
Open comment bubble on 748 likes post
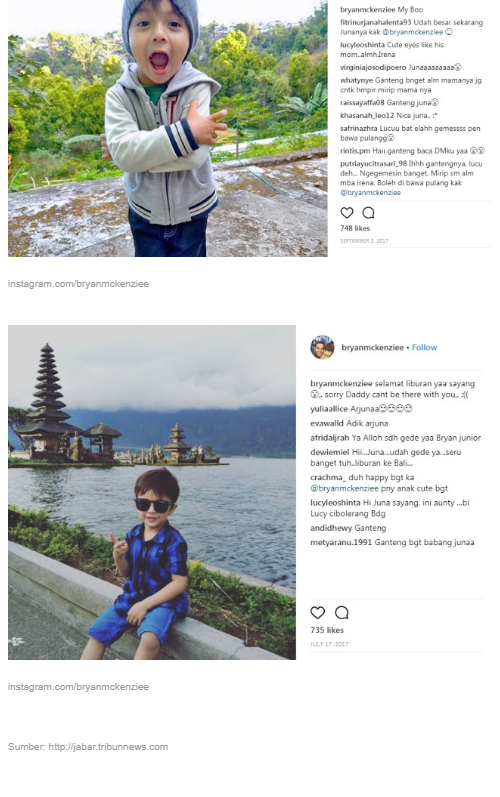368,212
